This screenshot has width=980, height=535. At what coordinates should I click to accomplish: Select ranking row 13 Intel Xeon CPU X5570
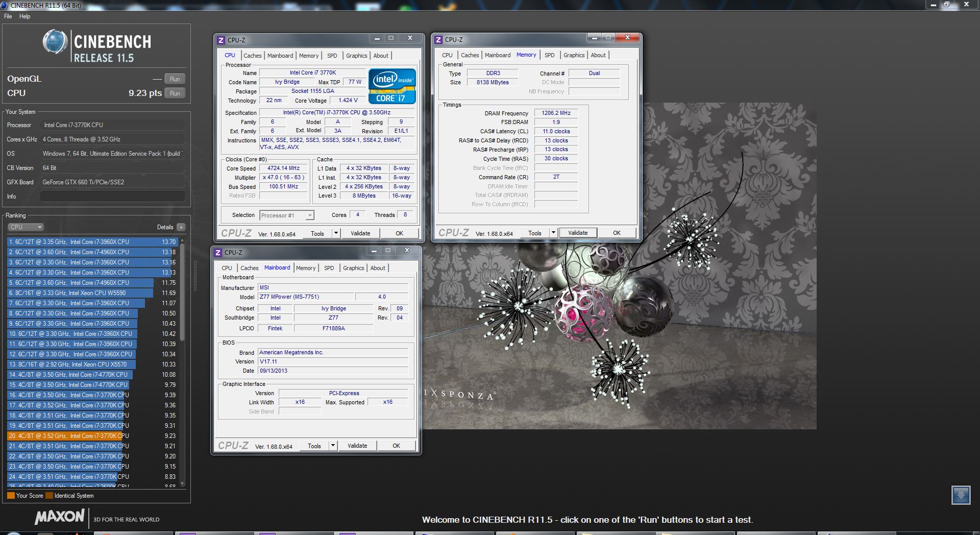pos(92,364)
